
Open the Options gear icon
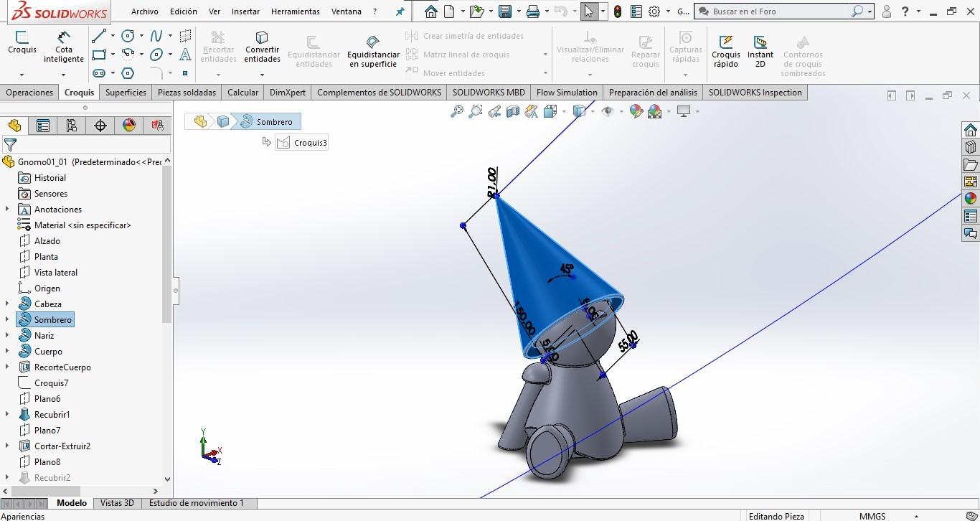(x=654, y=11)
